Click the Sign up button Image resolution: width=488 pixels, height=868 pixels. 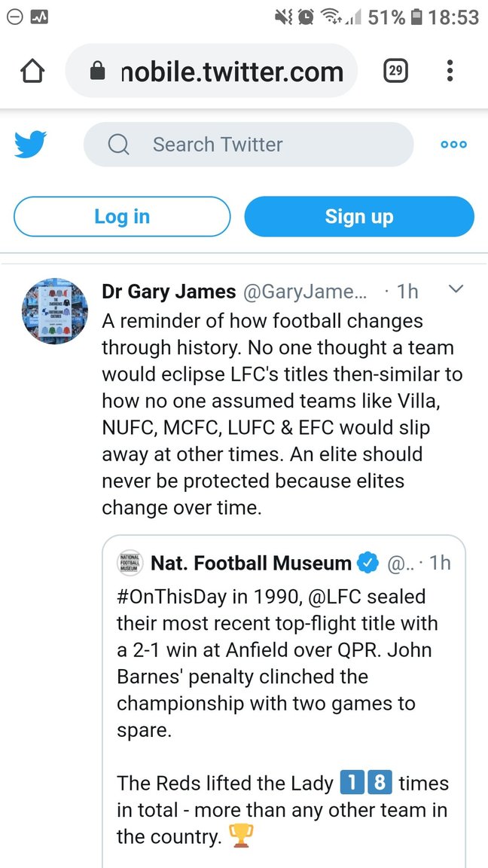coord(359,217)
